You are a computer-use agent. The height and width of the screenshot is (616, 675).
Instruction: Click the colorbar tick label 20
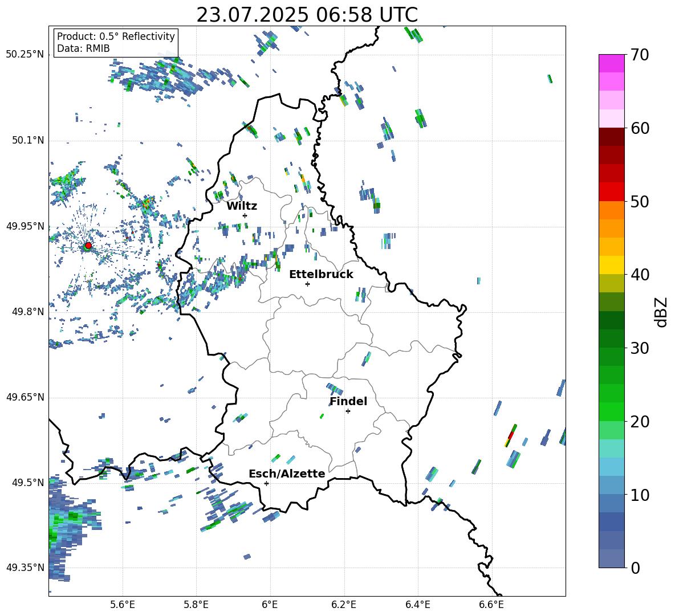click(x=640, y=422)
